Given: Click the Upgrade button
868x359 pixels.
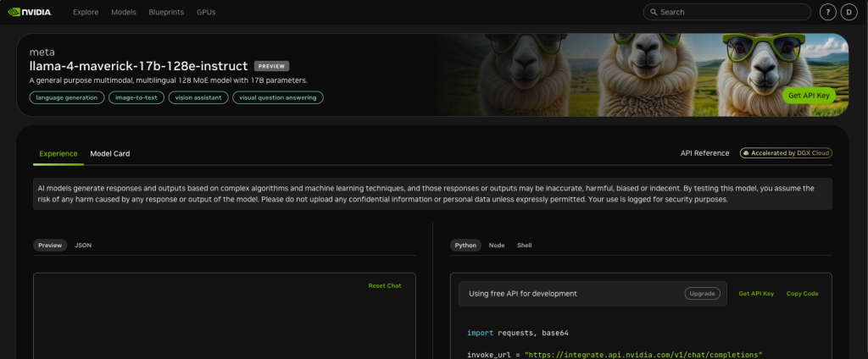Looking at the screenshot, I should [702, 294].
